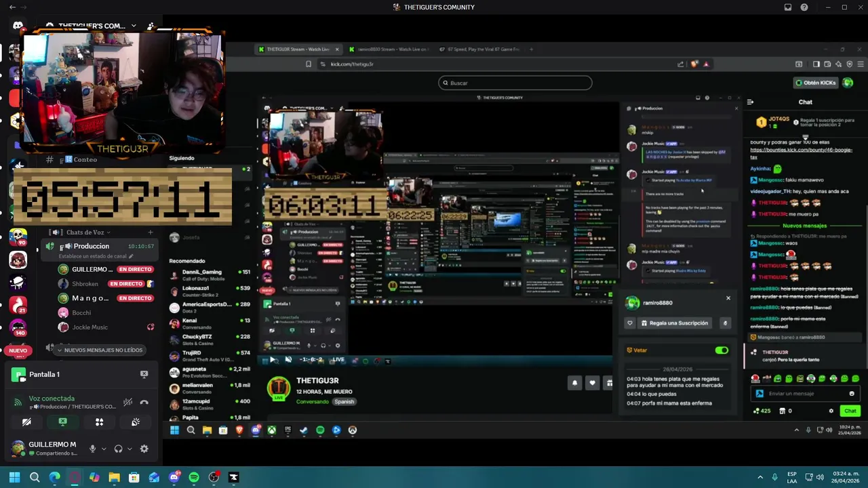Mute the Kick stream player volume
Viewport: 868px width, 488px height.
click(x=288, y=360)
